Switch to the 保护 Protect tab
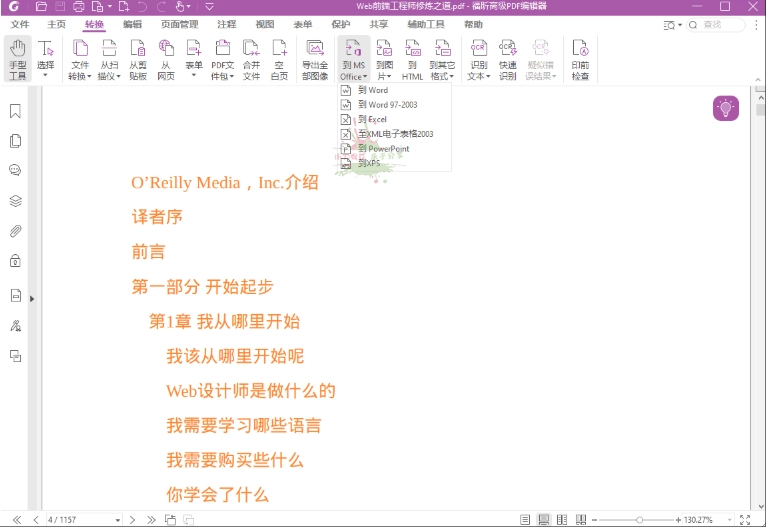The height and width of the screenshot is (527, 766). [340, 24]
